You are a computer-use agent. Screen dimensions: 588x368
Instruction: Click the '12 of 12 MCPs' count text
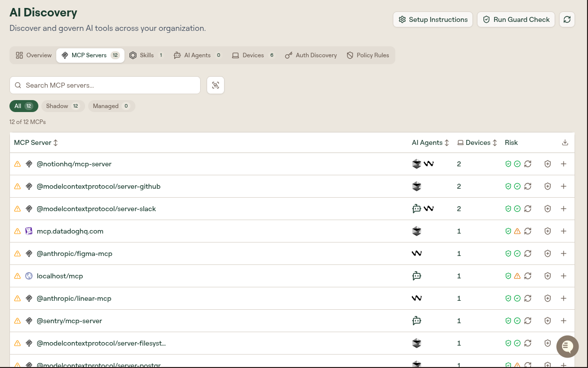[x=28, y=122]
